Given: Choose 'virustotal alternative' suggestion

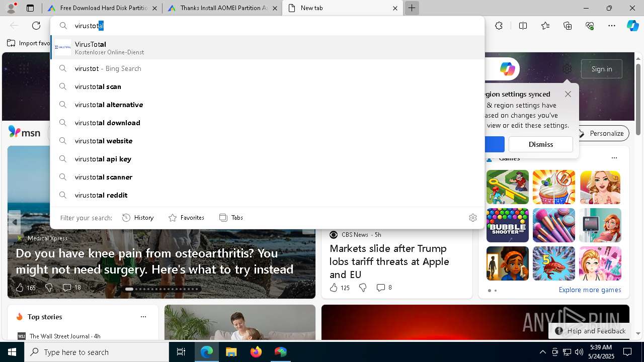Looking at the screenshot, I should 267,105.
